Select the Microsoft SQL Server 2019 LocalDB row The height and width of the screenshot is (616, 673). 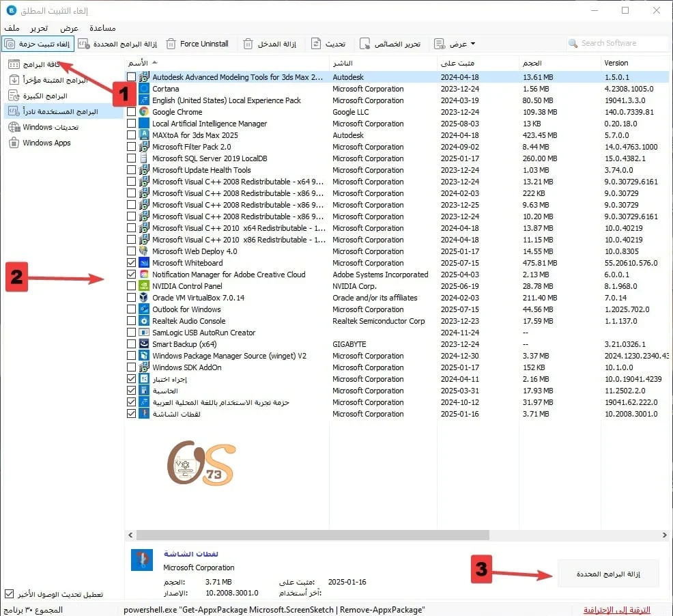pyautogui.click(x=397, y=158)
